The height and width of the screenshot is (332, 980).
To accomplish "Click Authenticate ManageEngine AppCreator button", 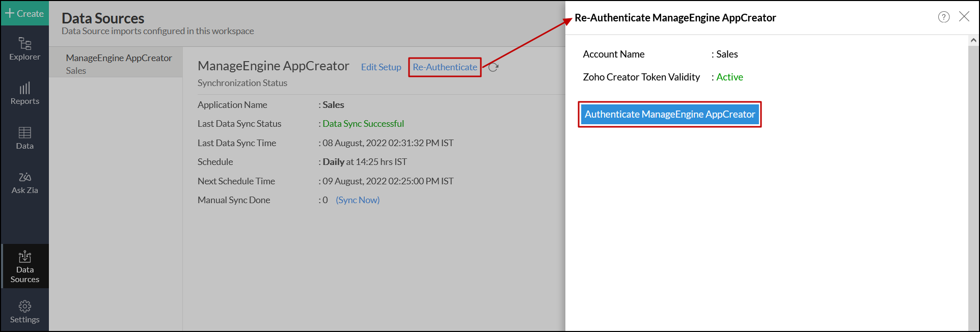I will pos(670,114).
